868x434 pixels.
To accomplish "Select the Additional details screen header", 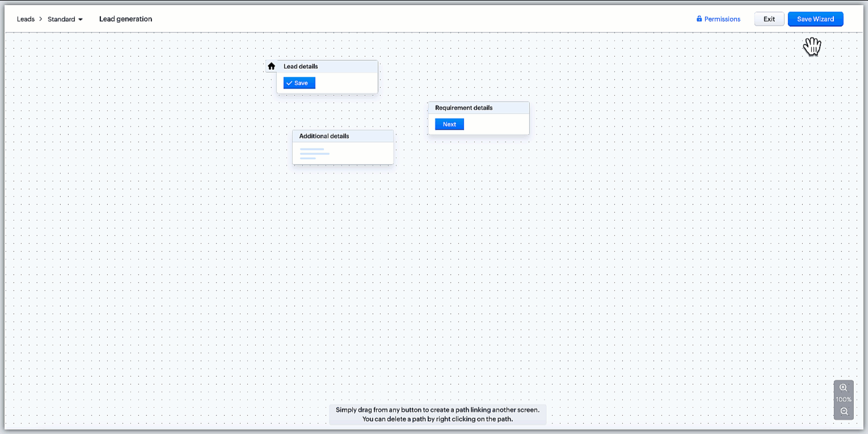I will tap(343, 136).
